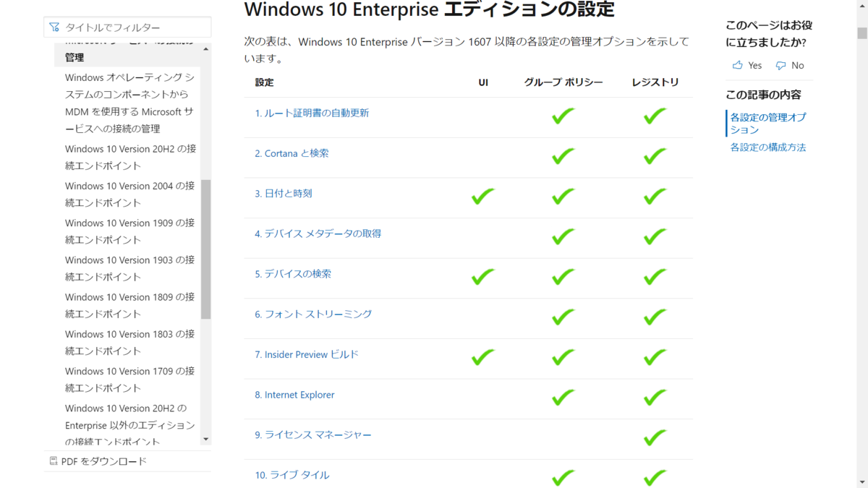Click sidebar scrollbar down arrow
Image resolution: width=868 pixels, height=488 pixels.
206,439
